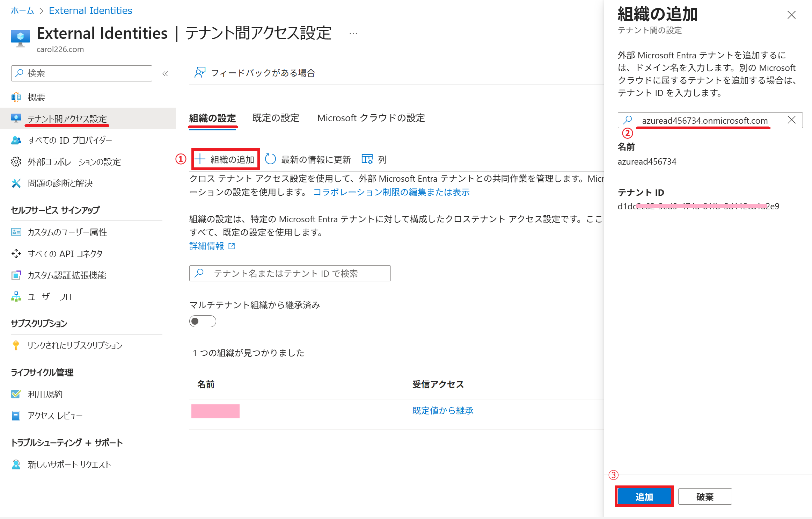Open 既定値から継承 link

point(442,411)
